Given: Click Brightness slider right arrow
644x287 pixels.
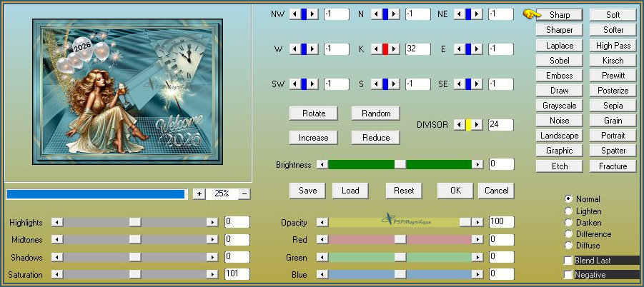Looking at the screenshot, I should coord(477,164).
